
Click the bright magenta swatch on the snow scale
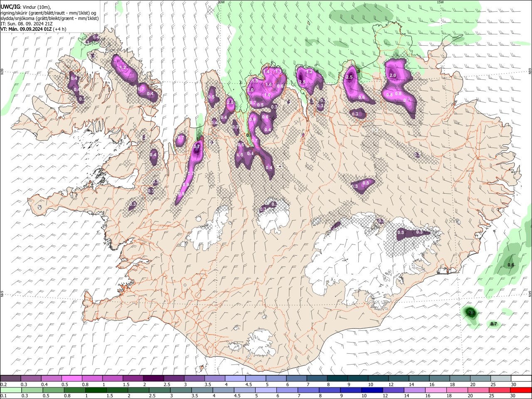tap(72, 378)
